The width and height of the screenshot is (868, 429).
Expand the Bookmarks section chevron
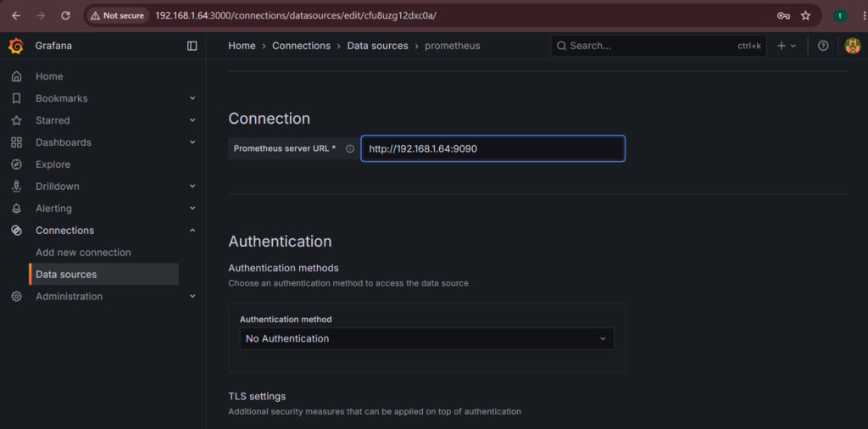pos(192,98)
